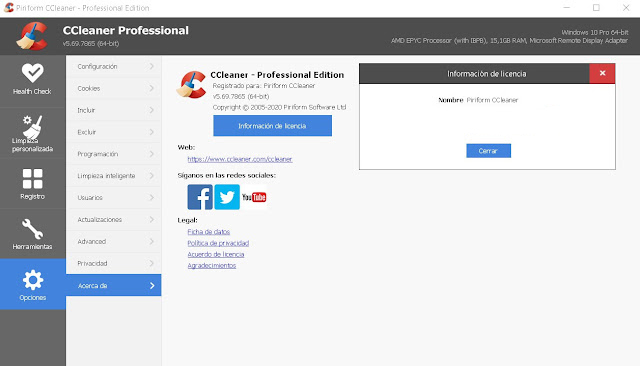Close the Información de licencia panel
Image resolution: width=640 pixels, height=366 pixels.
[602, 73]
